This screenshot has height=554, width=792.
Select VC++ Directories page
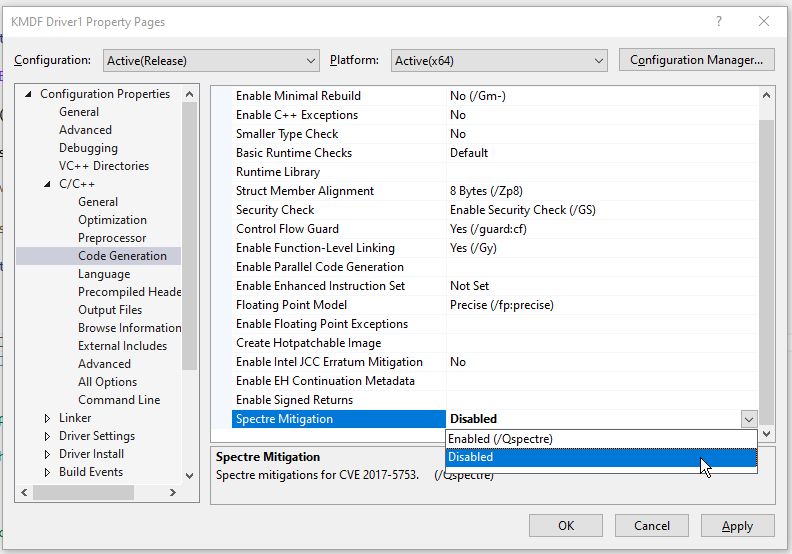pos(104,166)
